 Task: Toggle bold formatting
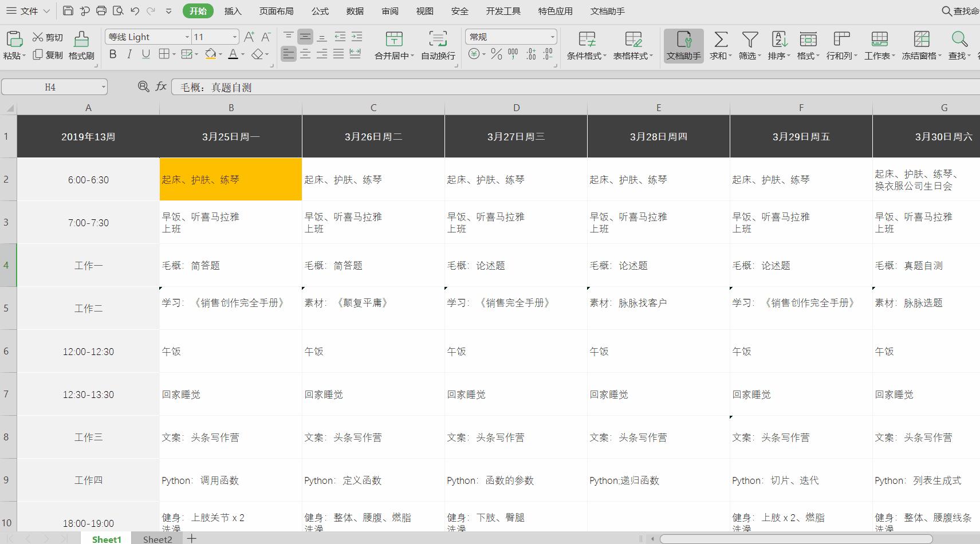[113, 54]
